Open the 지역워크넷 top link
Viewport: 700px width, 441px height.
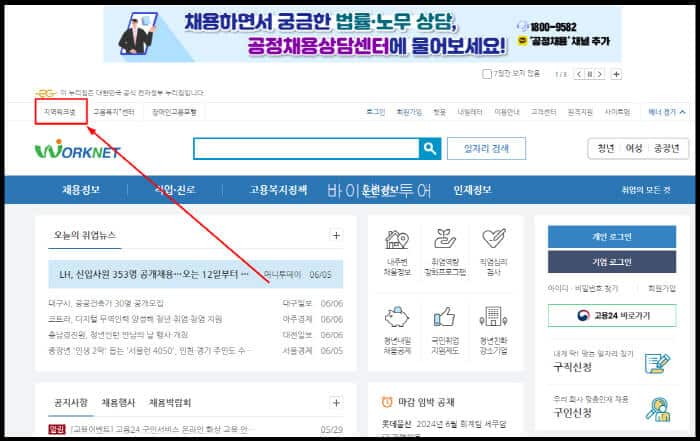60,112
